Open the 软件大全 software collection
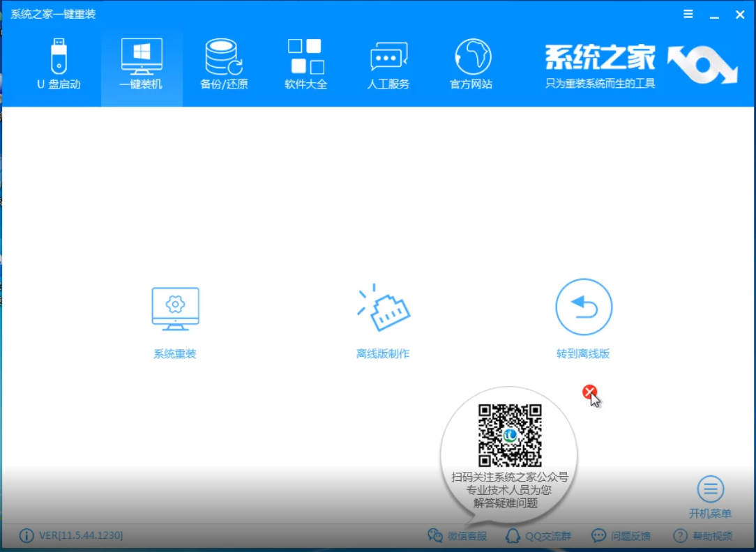 coord(305,65)
